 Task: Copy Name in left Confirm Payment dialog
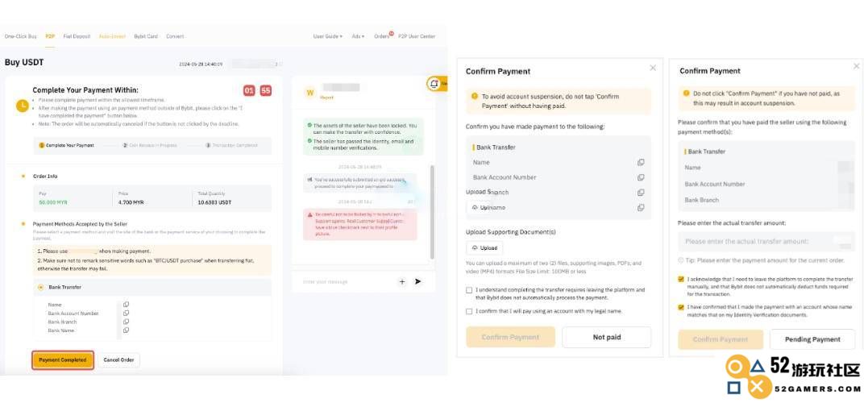coord(641,162)
